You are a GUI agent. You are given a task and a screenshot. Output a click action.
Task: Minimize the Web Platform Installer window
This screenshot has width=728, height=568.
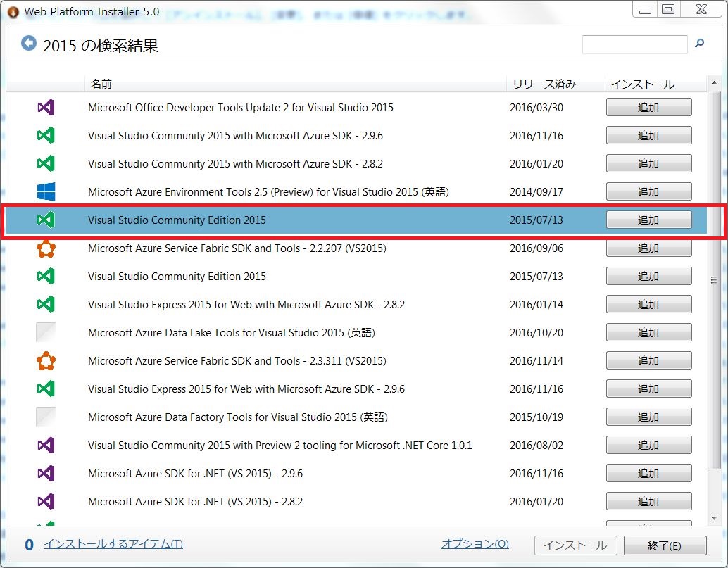(x=645, y=10)
